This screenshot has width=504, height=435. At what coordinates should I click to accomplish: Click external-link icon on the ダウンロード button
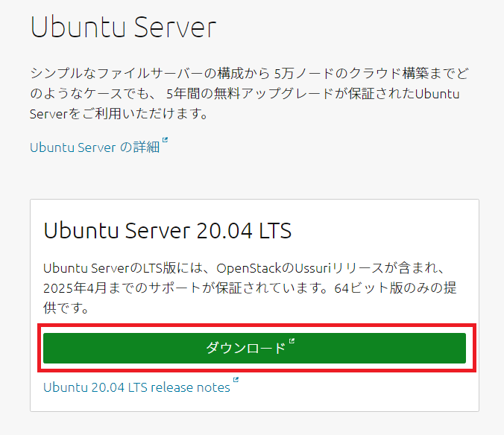[292, 341]
